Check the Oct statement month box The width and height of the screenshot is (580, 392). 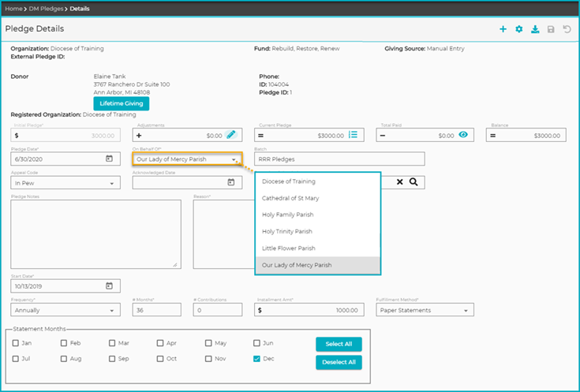[159, 359]
